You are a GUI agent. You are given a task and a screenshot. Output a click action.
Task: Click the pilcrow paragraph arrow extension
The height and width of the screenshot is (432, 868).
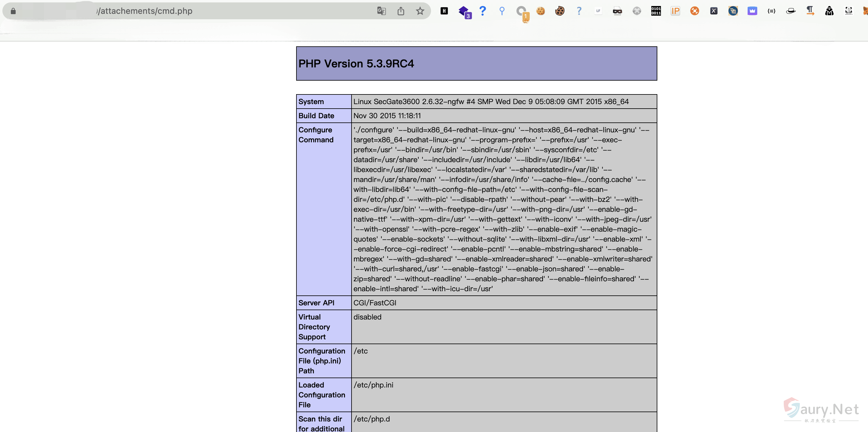click(x=810, y=11)
